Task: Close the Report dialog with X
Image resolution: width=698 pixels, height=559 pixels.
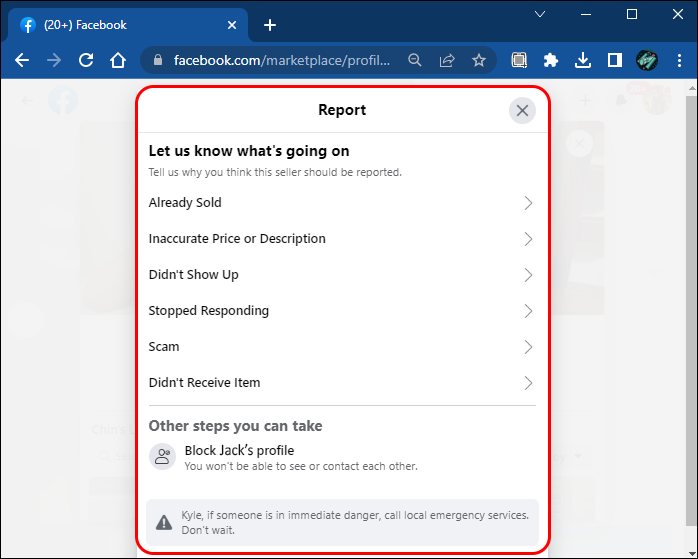Action: click(x=521, y=111)
